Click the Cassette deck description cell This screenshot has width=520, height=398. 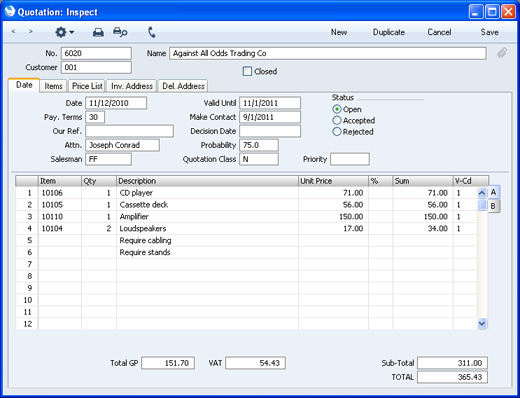207,205
